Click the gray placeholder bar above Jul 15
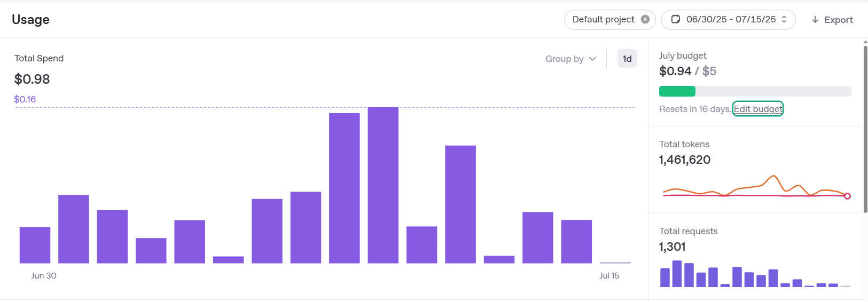 (x=615, y=262)
